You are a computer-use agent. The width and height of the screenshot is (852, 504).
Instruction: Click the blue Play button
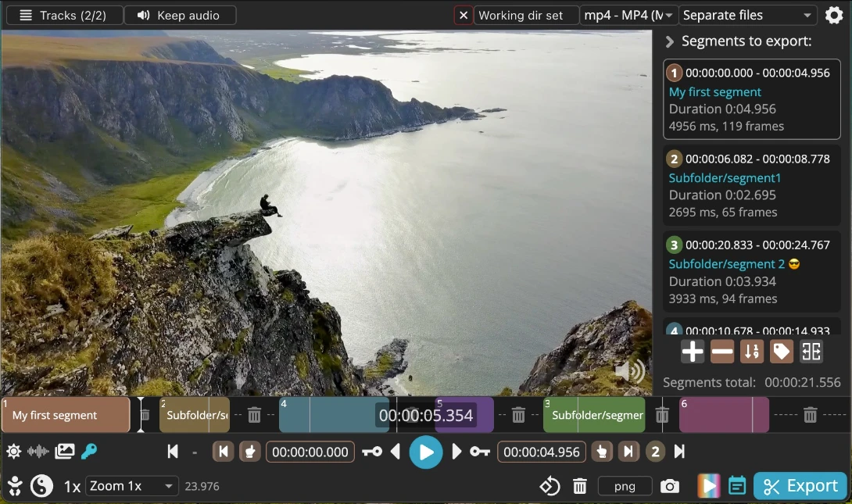click(426, 452)
